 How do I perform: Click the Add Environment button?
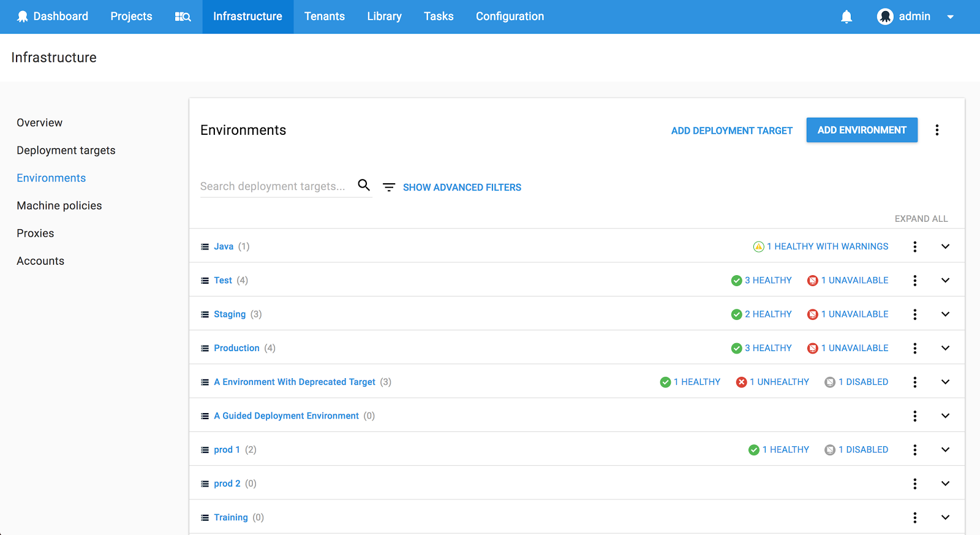[861, 130]
